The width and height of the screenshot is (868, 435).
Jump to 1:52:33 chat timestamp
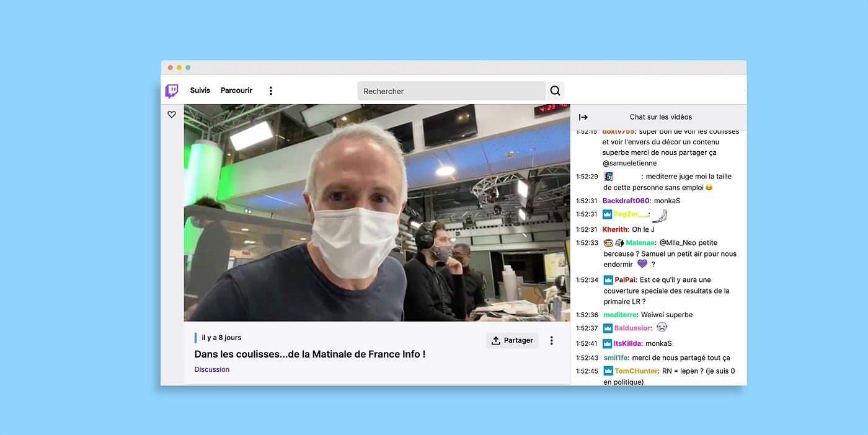point(587,243)
